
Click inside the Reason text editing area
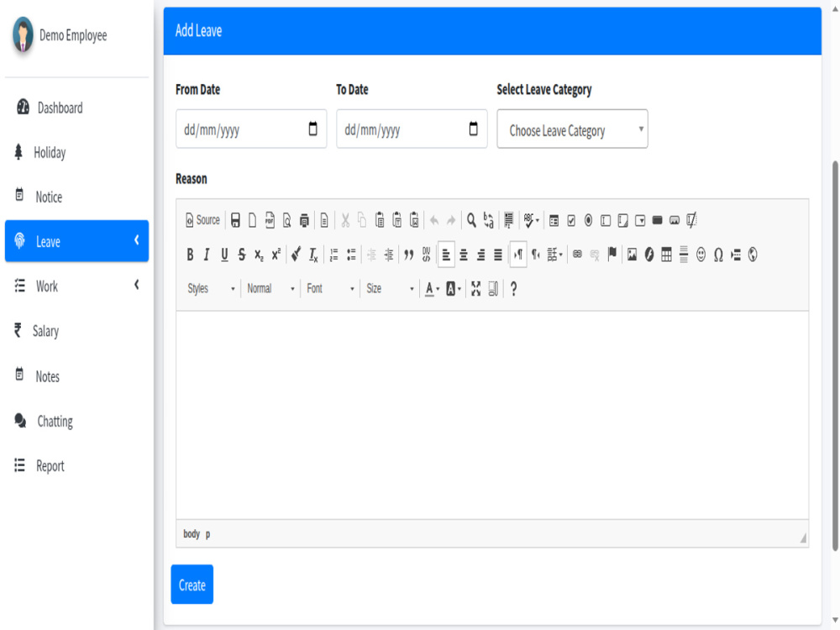[491, 415]
